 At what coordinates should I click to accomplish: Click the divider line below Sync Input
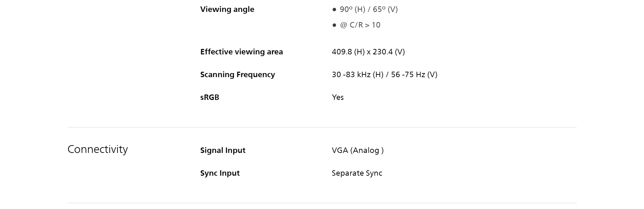click(322, 203)
